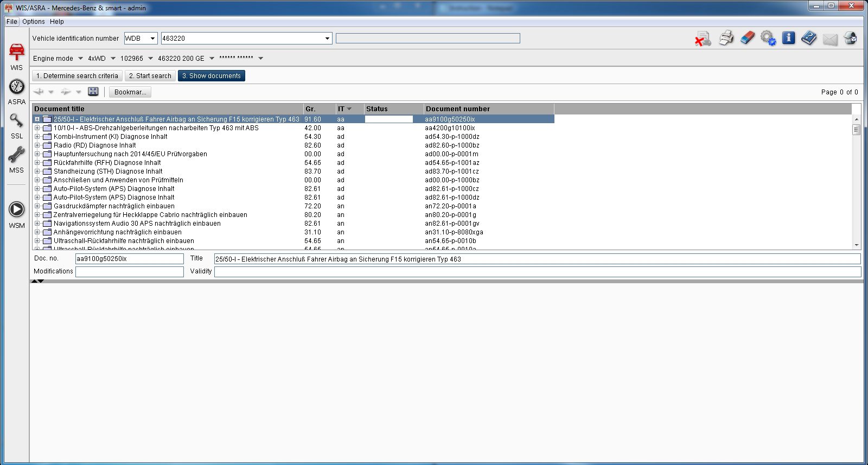
Task: Collapse the document list pane splitter arrows
Action: [37, 281]
